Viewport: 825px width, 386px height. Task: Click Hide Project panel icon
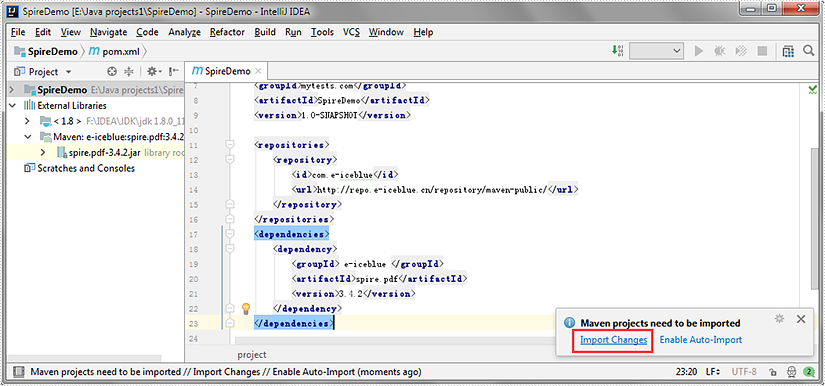tap(174, 72)
